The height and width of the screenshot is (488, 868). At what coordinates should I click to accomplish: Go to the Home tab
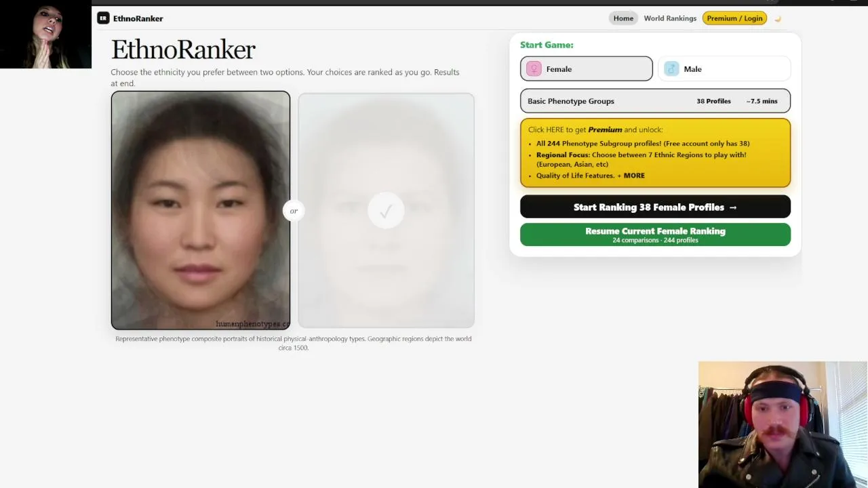(x=623, y=18)
